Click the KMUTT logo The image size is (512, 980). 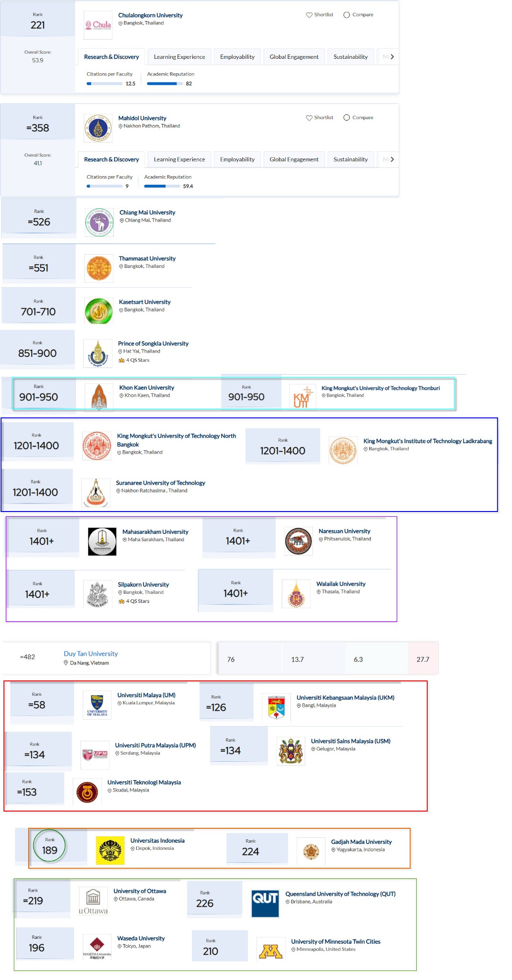(x=303, y=397)
